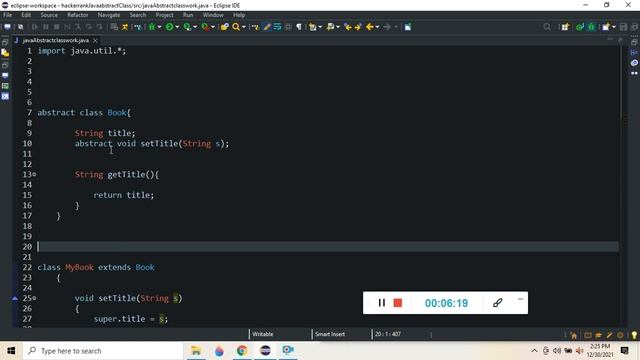Click the gray Forward navigation arrow
Viewport: 640px width, 360px height.
387,27
